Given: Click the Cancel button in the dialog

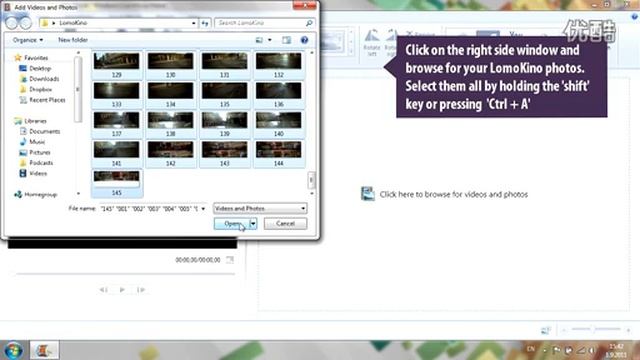Looking at the screenshot, I should tap(285, 223).
